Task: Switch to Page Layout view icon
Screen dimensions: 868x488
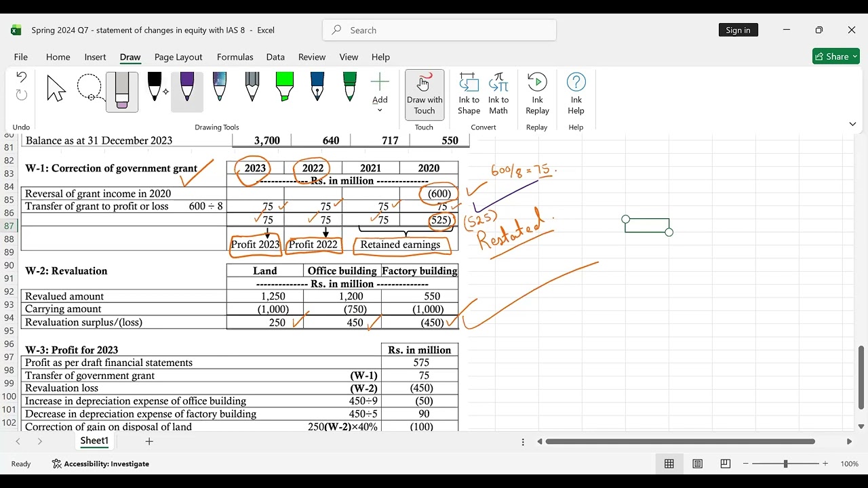Action: pyautogui.click(x=697, y=464)
